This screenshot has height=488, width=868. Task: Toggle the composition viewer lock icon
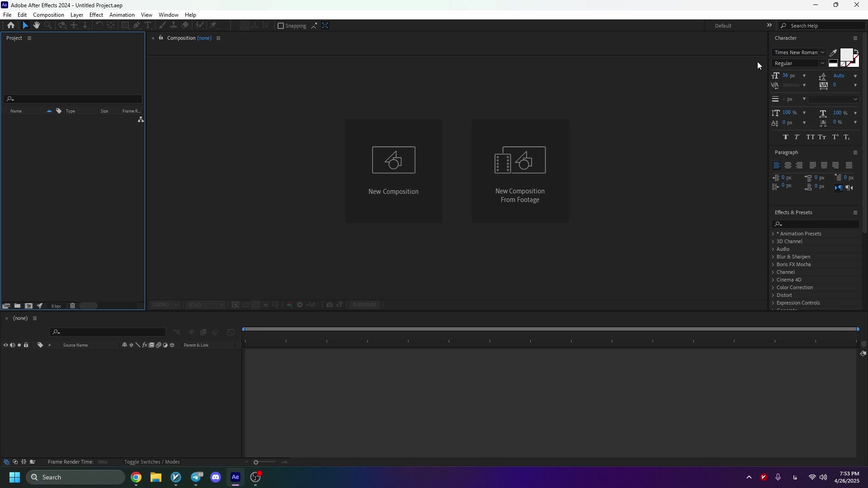pyautogui.click(x=161, y=38)
